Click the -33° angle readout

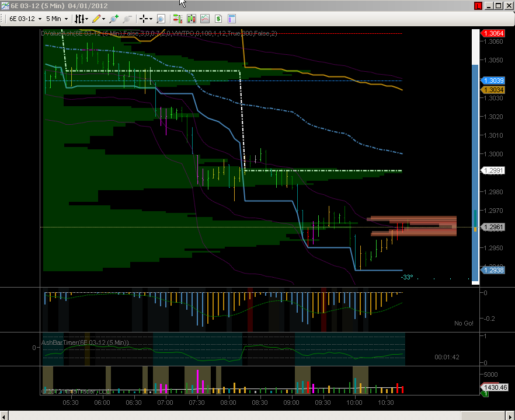[407, 277]
